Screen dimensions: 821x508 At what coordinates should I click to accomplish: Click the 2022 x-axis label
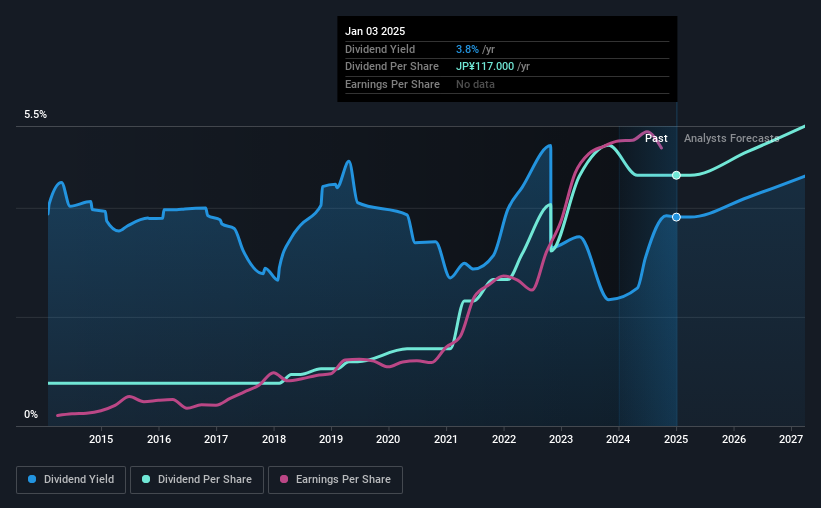click(504, 439)
